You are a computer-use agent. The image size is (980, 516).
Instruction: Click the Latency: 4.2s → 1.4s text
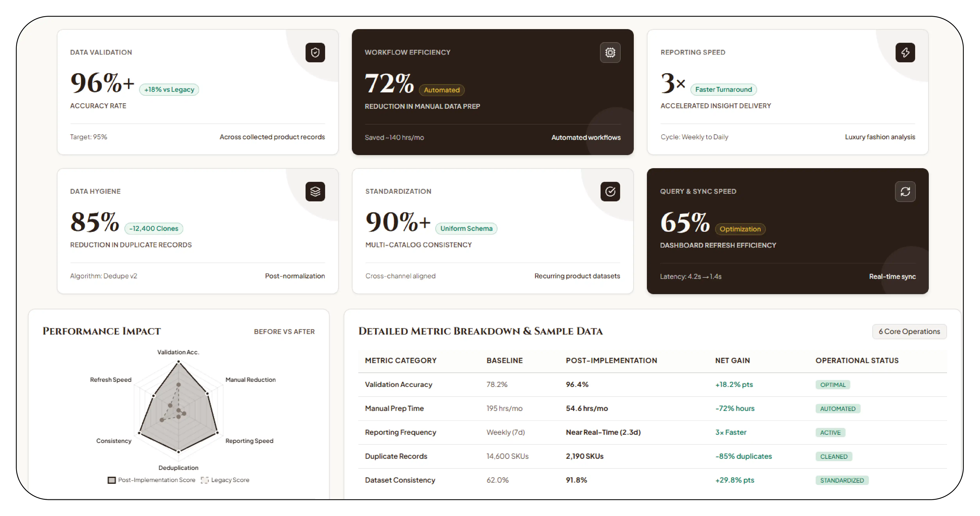click(x=690, y=276)
